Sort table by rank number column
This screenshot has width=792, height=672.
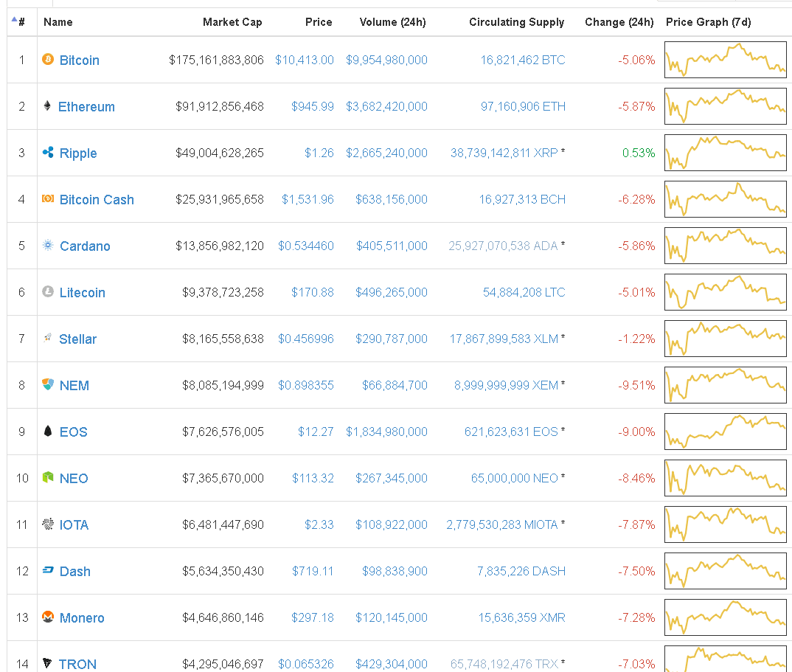21,22
